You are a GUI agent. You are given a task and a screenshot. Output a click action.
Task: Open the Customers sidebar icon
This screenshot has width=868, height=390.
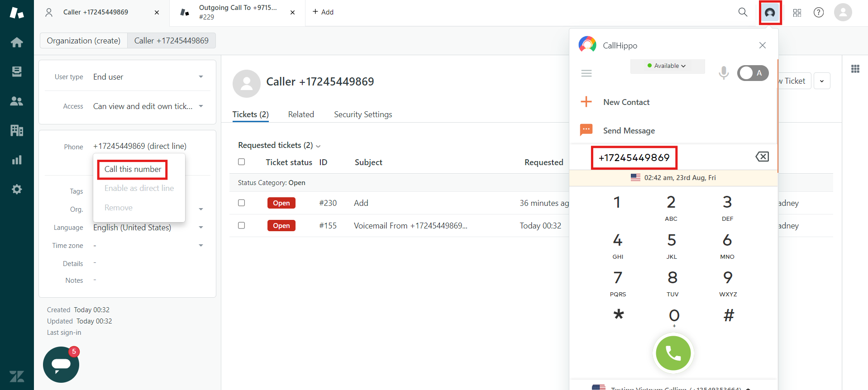click(x=17, y=101)
